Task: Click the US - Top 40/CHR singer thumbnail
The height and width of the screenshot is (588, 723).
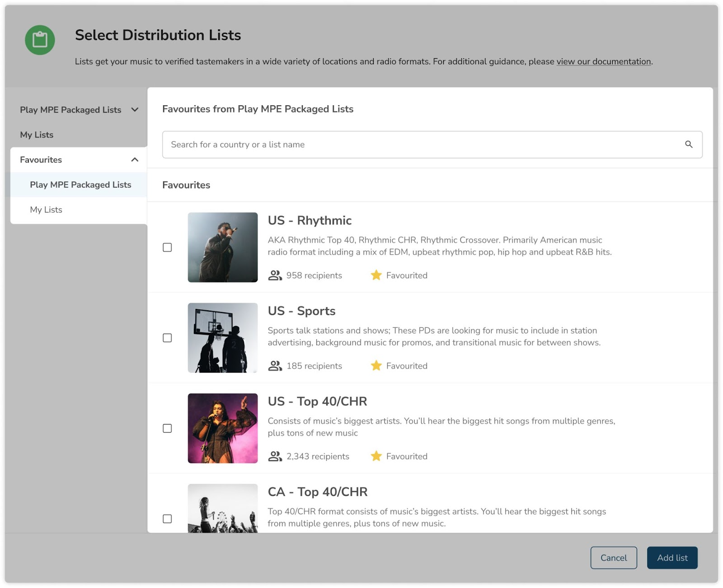Action: point(223,428)
